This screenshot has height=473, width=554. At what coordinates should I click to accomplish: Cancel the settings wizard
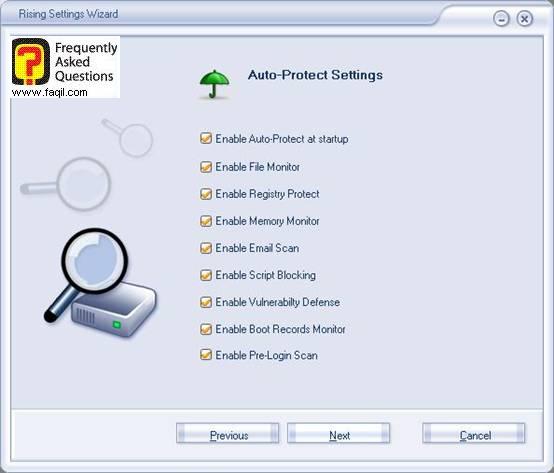coord(474,433)
